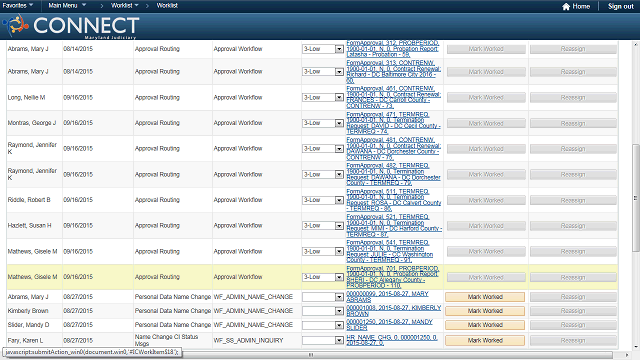Open the Main Menu dropdown
640x360 pixels.
point(67,5)
